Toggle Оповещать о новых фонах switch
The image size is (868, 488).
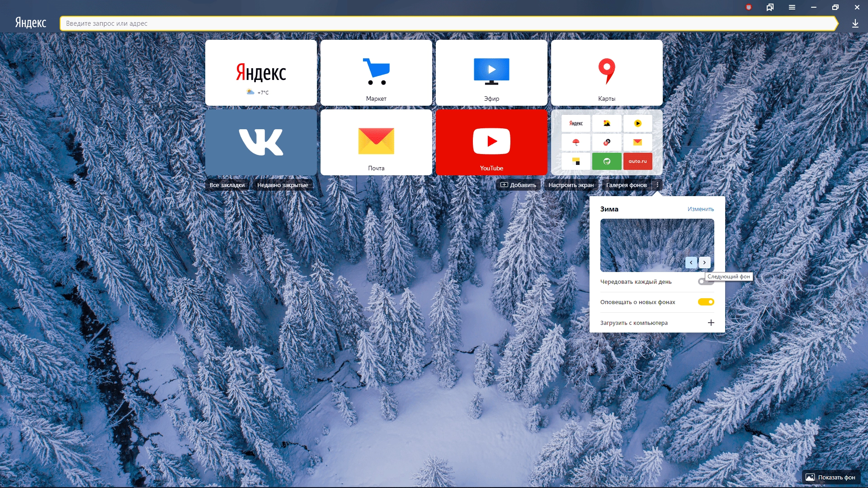[x=706, y=302]
